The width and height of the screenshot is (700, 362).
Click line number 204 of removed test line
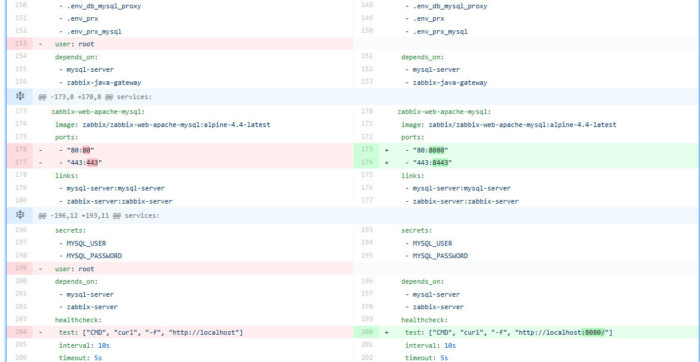(21, 332)
